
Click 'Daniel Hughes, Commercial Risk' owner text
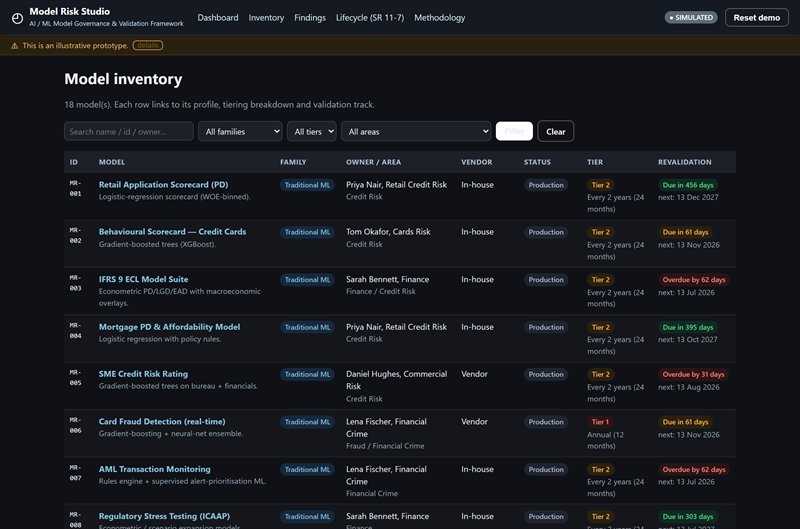(396, 380)
